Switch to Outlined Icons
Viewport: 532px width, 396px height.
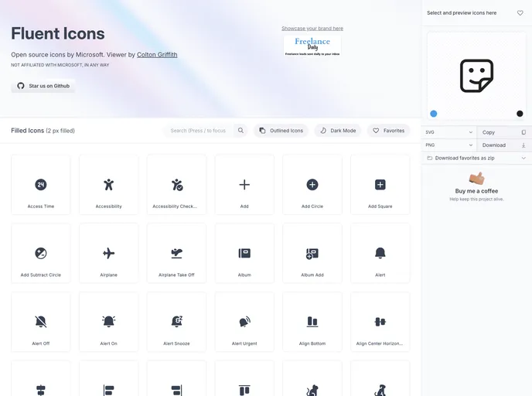(281, 131)
